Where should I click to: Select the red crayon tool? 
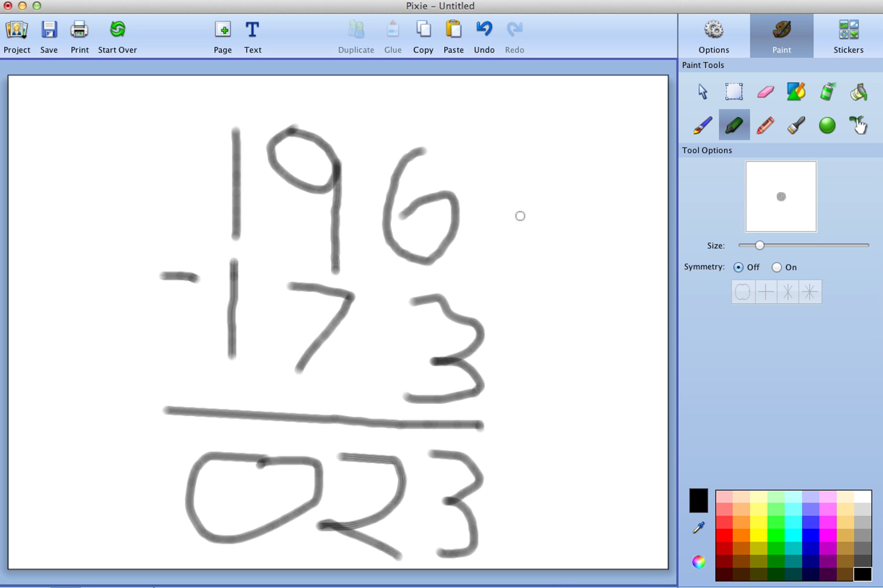pos(765,125)
